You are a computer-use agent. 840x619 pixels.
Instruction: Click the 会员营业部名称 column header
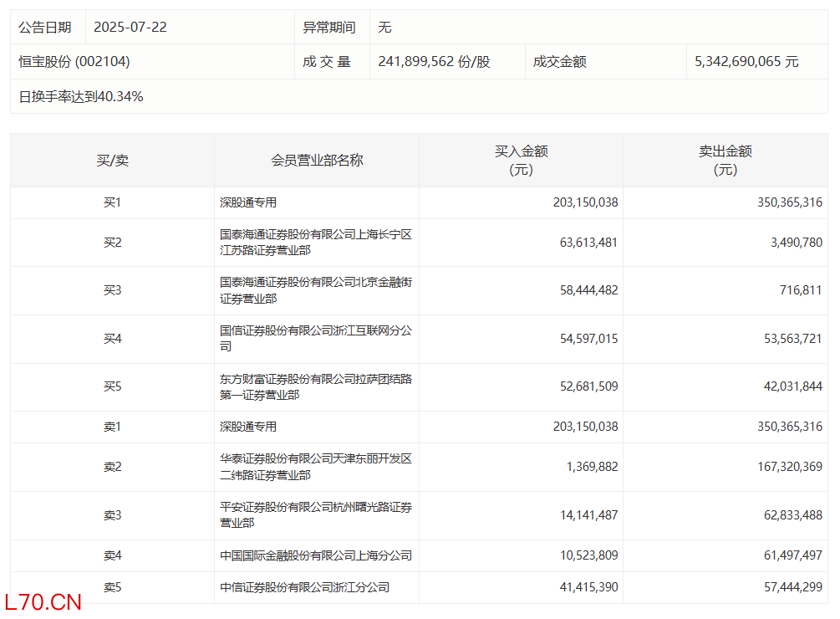coord(317,161)
